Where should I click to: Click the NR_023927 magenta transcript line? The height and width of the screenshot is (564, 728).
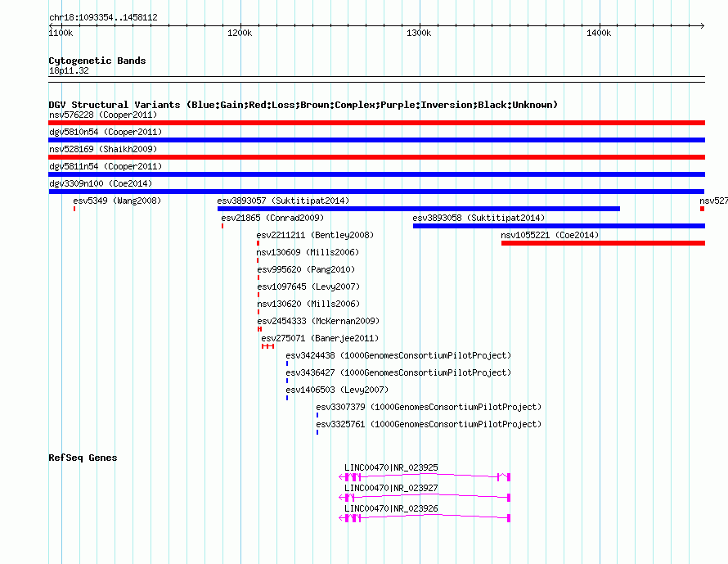click(x=425, y=497)
